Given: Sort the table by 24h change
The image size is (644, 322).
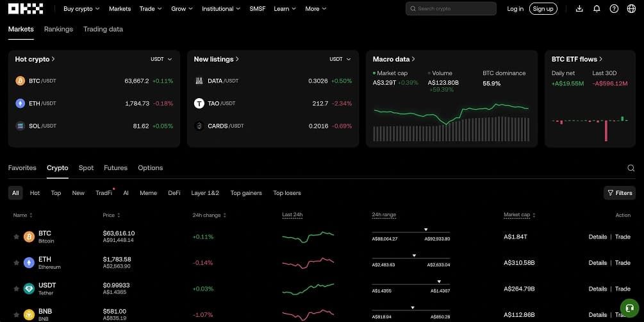Looking at the screenshot, I should 209,215.
